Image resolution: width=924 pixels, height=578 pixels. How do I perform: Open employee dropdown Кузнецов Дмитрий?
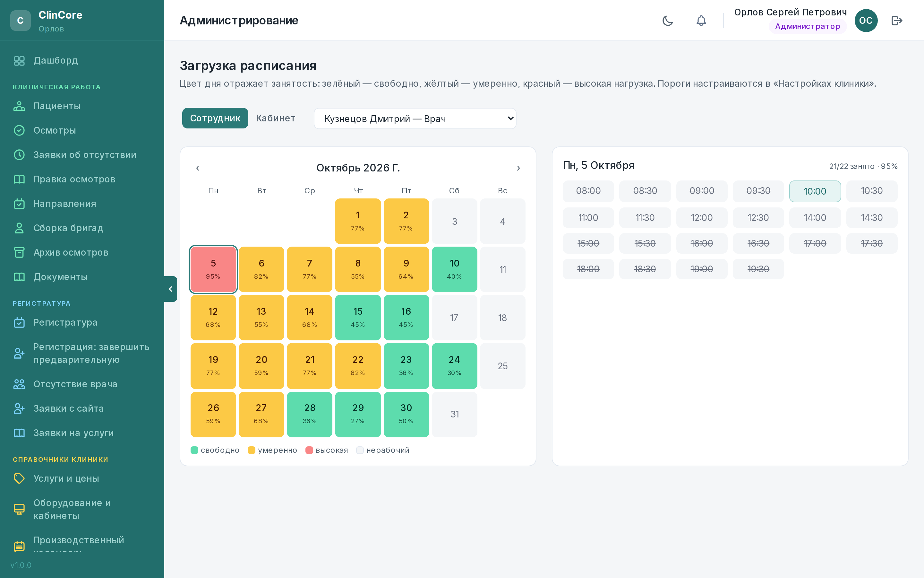(415, 118)
